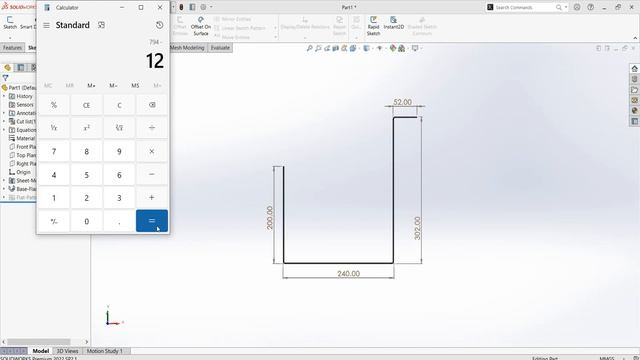Click the Calculator C clear button
The image size is (640, 360).
(119, 105)
